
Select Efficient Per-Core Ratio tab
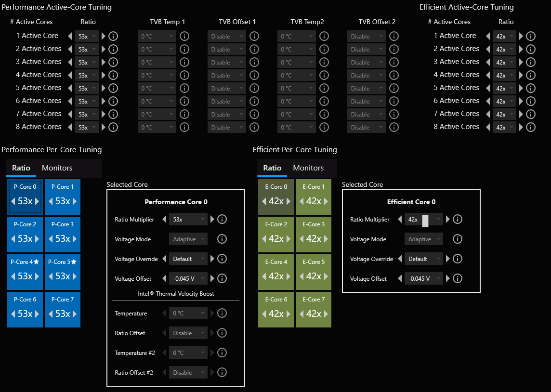coord(272,168)
